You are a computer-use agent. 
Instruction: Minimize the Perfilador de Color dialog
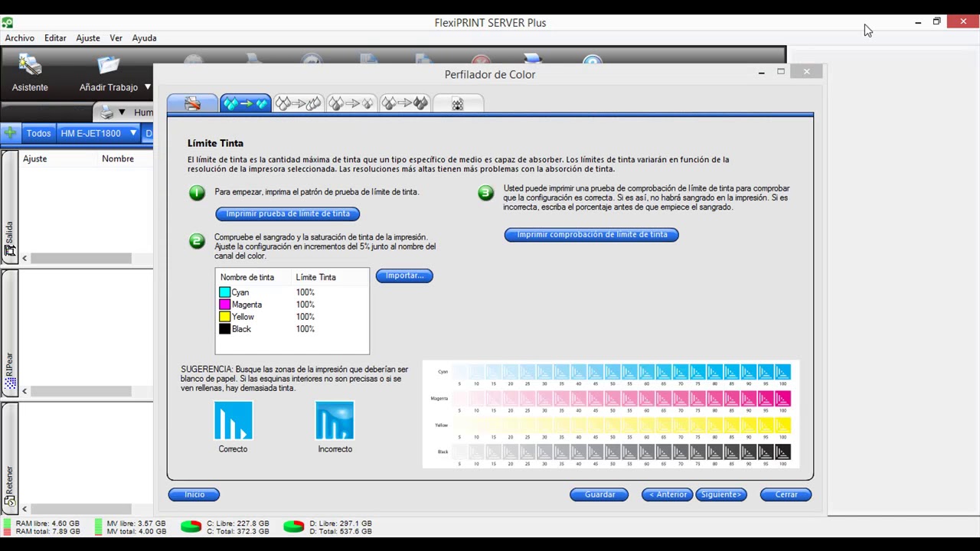pyautogui.click(x=761, y=72)
